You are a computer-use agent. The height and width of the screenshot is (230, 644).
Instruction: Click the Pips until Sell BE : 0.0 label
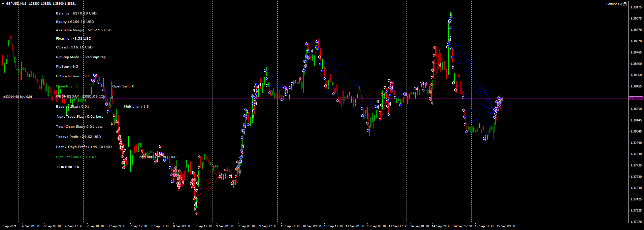(157, 157)
